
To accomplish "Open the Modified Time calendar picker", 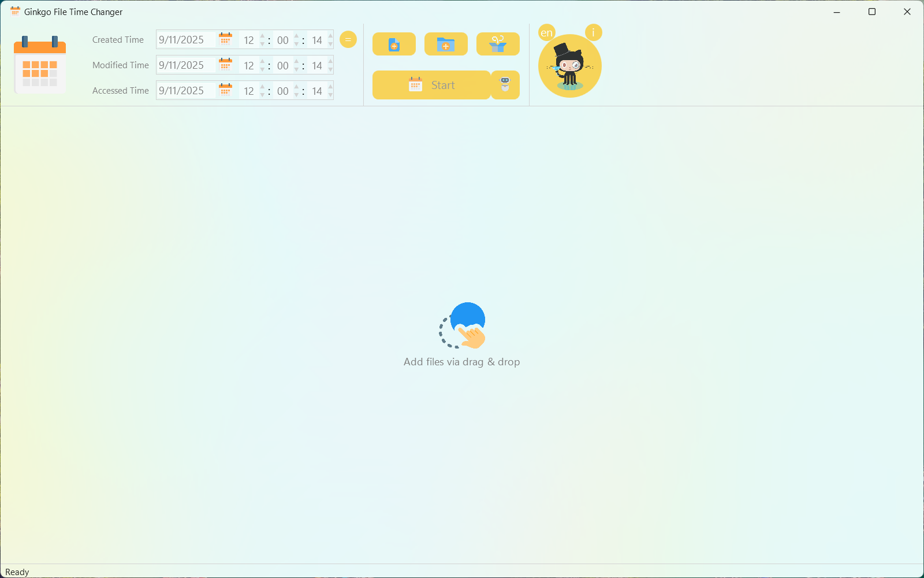I will [226, 65].
